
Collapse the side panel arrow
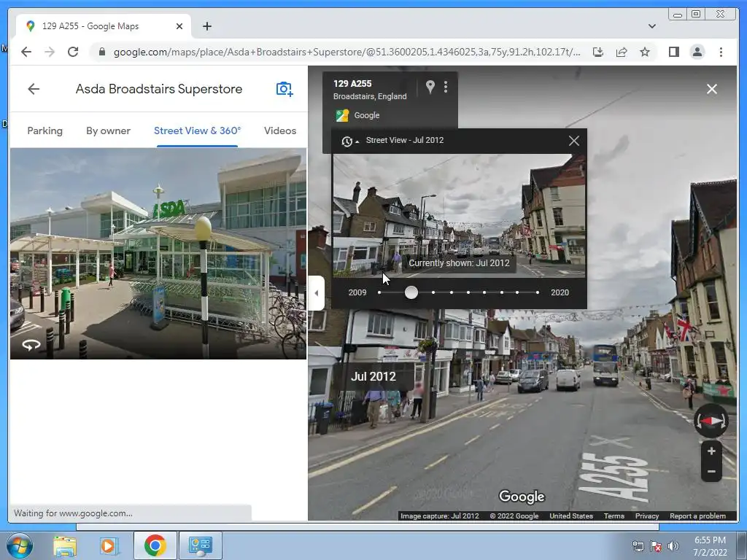(317, 293)
